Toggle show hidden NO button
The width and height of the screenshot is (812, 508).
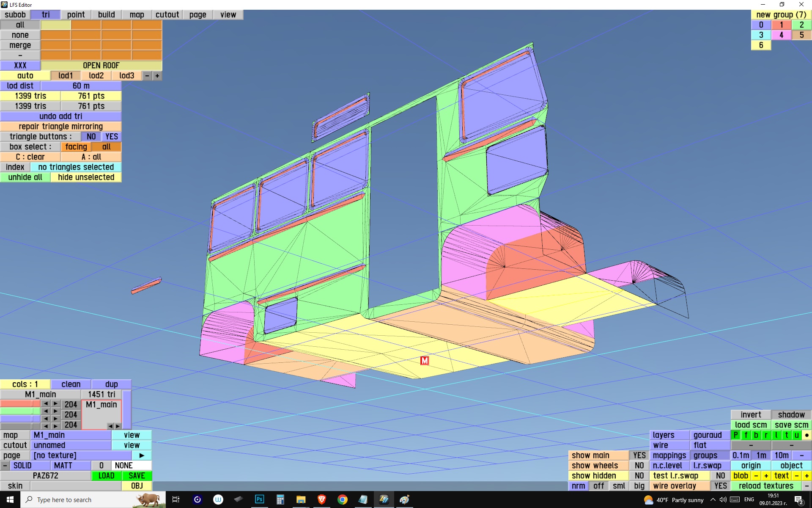pyautogui.click(x=639, y=476)
